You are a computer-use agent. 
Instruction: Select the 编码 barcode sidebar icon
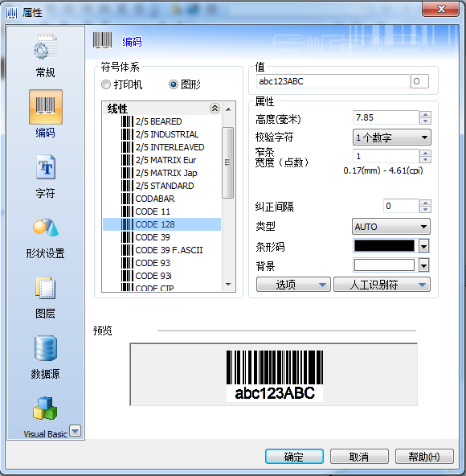46,107
